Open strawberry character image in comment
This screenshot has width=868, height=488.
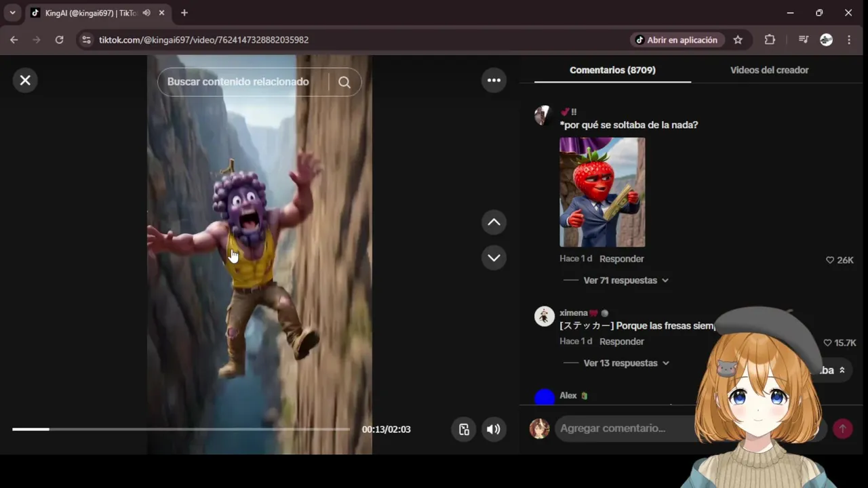pyautogui.click(x=602, y=192)
